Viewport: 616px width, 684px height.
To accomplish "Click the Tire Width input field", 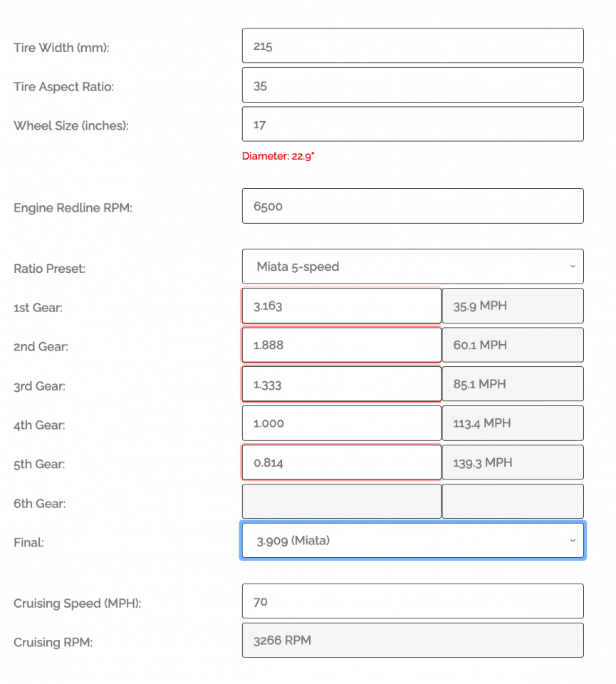I will 412,46.
